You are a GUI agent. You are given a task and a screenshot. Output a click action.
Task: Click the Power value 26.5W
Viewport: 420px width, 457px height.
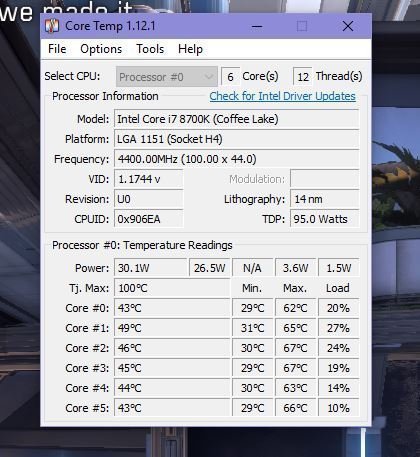[x=210, y=268]
